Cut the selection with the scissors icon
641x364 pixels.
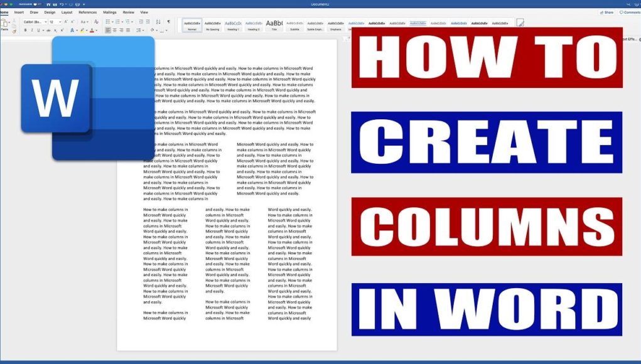click(14, 21)
